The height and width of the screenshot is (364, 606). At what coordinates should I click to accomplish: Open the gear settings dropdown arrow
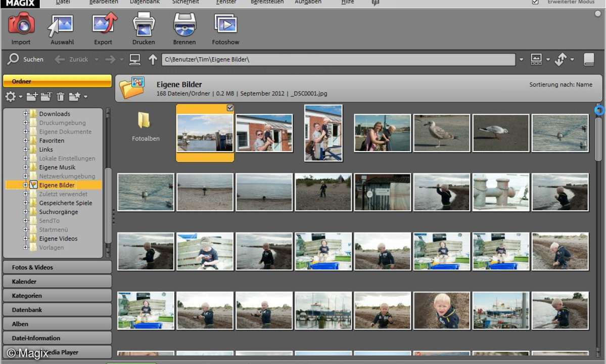coord(21,97)
